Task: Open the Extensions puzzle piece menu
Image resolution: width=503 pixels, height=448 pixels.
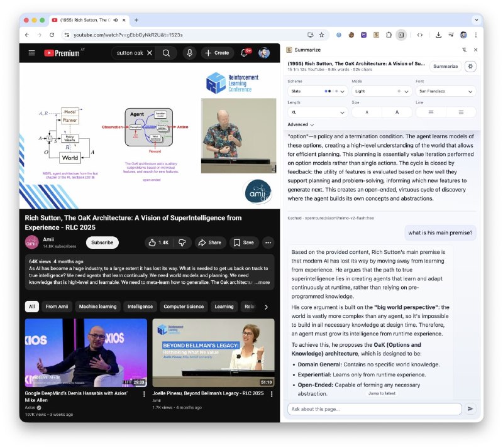Action: tap(389, 35)
